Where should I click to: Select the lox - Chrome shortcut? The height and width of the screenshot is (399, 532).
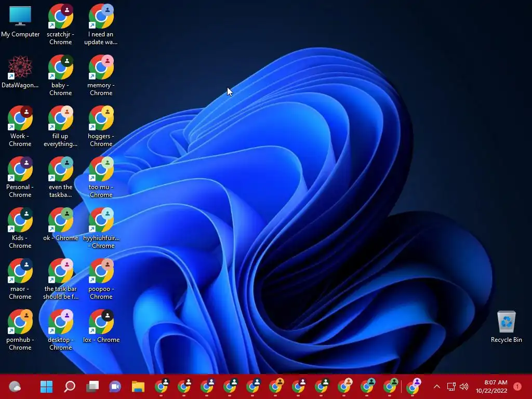(101, 326)
